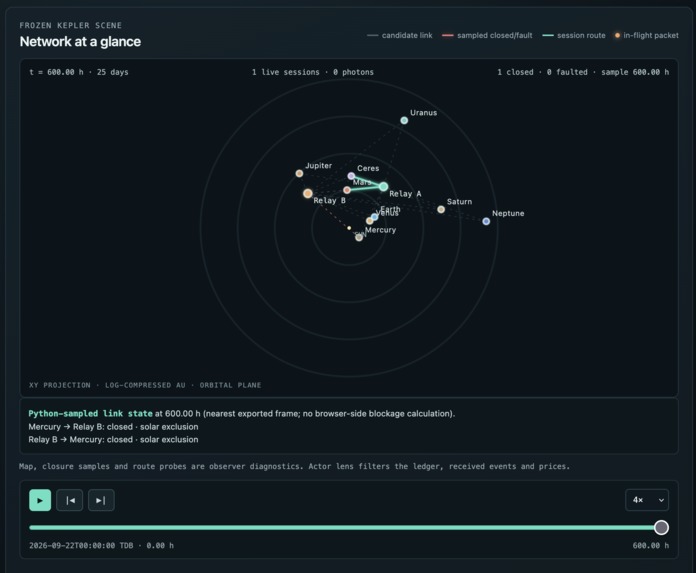Click the in-flight packet legend entry
Viewport: 696px width, 573px height.
(647, 36)
